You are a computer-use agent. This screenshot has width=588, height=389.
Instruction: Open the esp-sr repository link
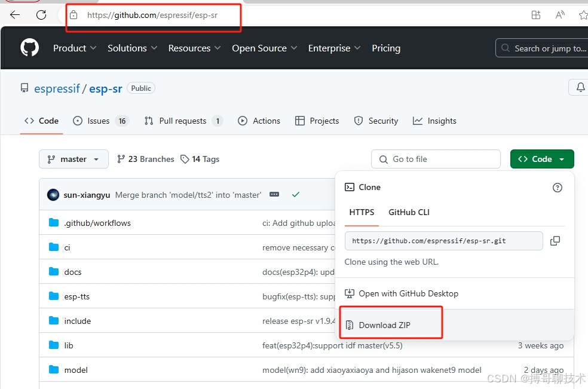[105, 88]
